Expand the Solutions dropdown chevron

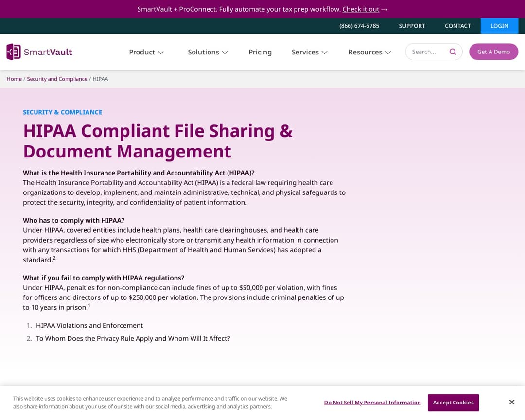[225, 52]
